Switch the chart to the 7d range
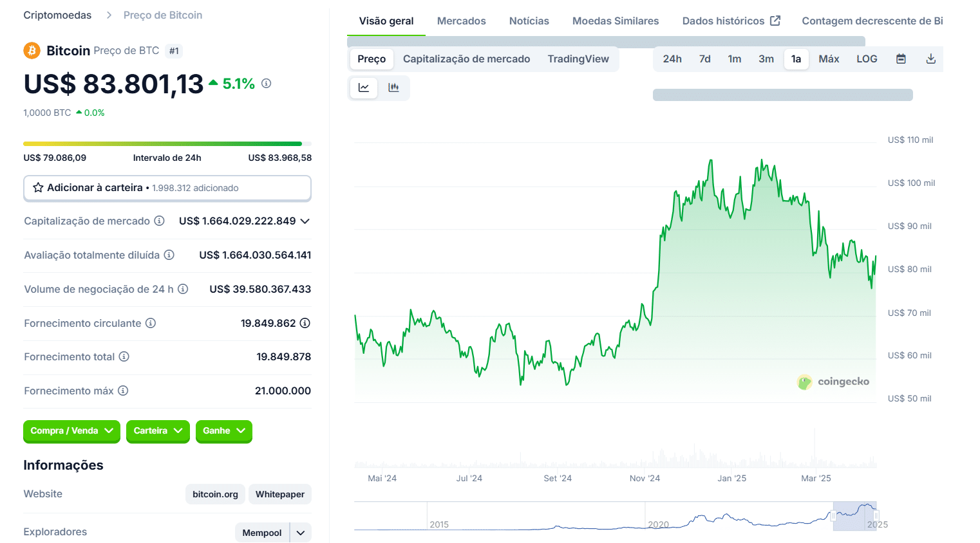This screenshot has width=980, height=543. pyautogui.click(x=704, y=59)
